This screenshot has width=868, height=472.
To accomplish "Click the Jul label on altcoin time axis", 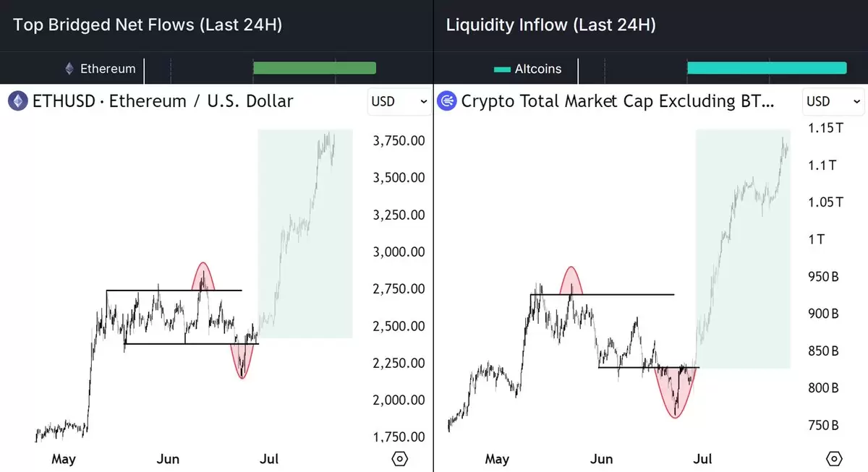I will 702,459.
